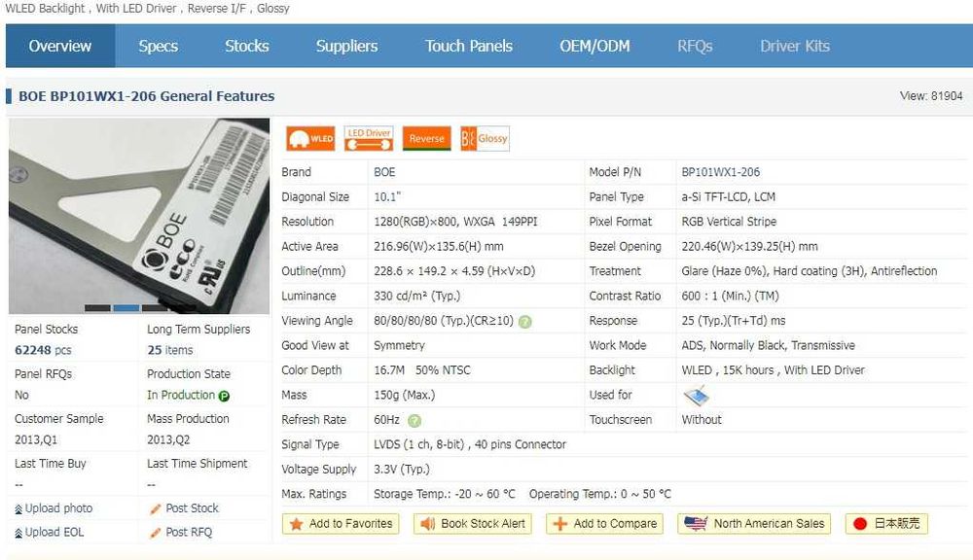
Task: Click the BOE panel product photo
Action: 139,216
